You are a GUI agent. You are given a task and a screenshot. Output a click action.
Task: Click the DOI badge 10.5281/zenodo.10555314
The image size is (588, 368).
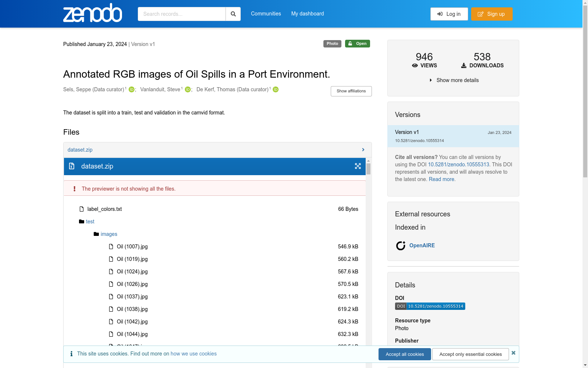430,306
